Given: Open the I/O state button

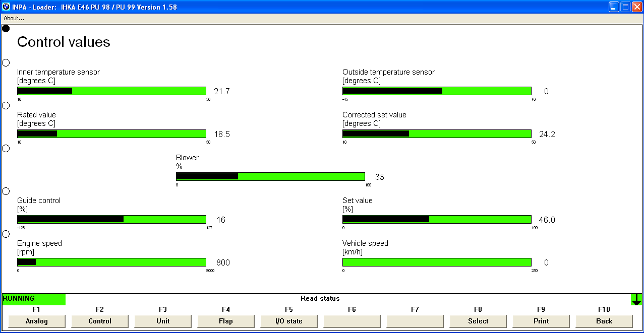Looking at the screenshot, I should tap(288, 321).
